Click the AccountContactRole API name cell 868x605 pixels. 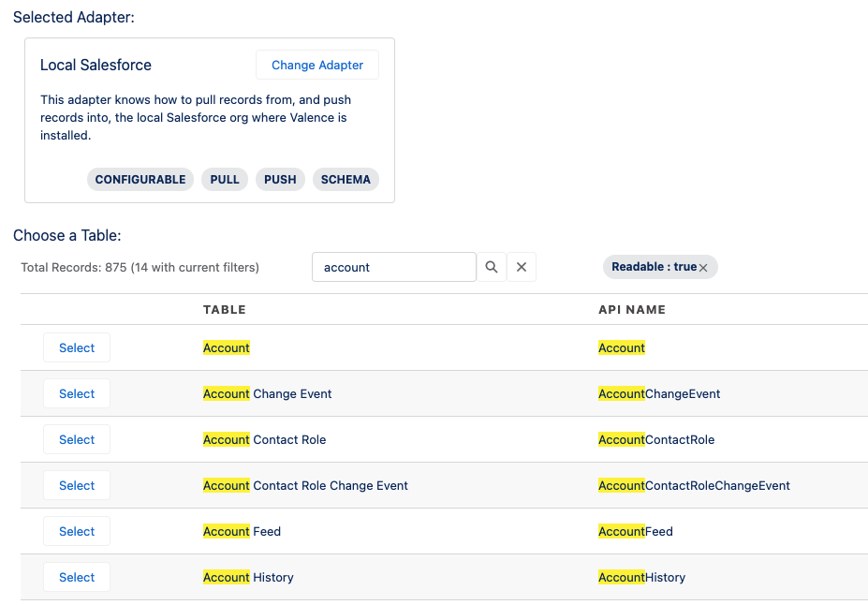point(656,439)
